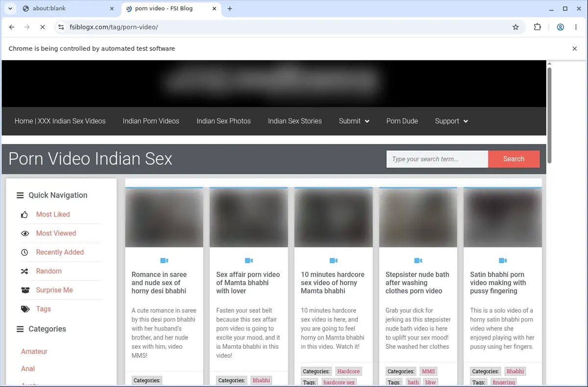This screenshot has height=387, width=588.
Task: Click the vertical page scrollbar
Action: click(549, 115)
